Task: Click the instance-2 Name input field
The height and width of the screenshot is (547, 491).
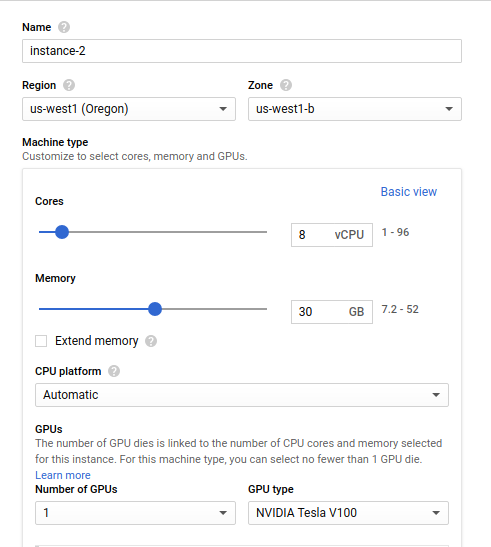Action: click(242, 51)
